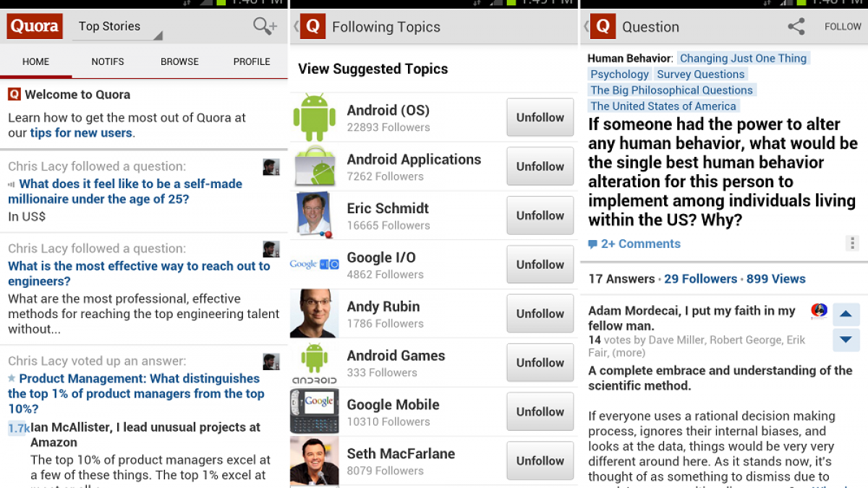Expand the voters list via (more)
The height and width of the screenshot is (488, 868).
[x=628, y=353]
